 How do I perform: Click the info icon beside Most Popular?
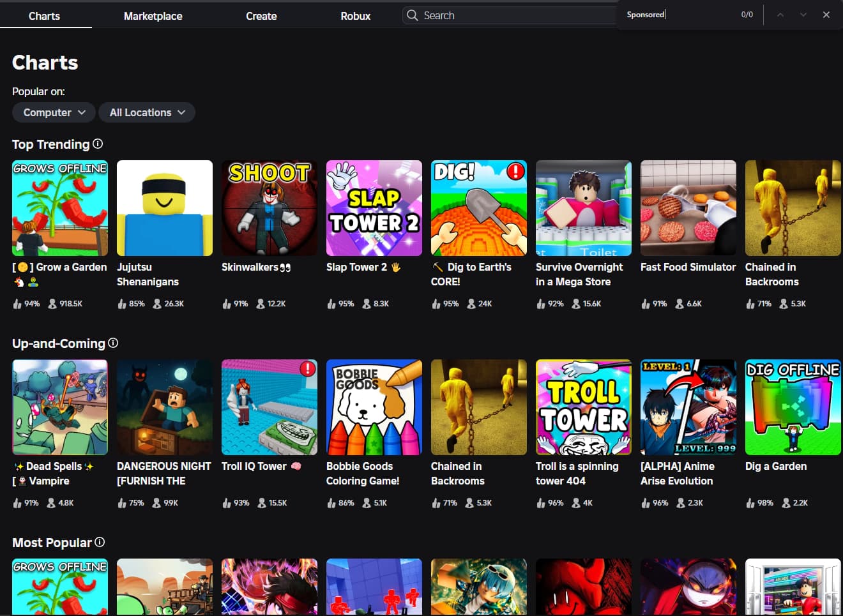pos(100,542)
